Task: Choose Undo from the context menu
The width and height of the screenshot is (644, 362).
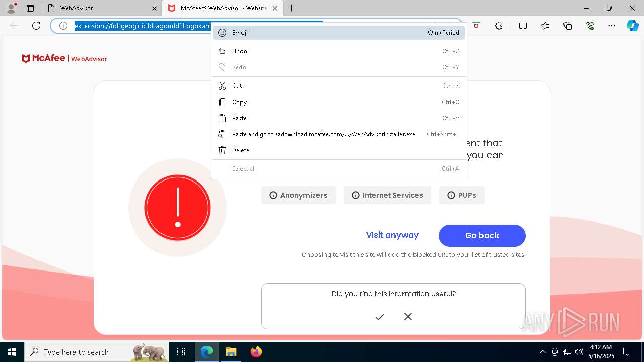Action: 339,51
